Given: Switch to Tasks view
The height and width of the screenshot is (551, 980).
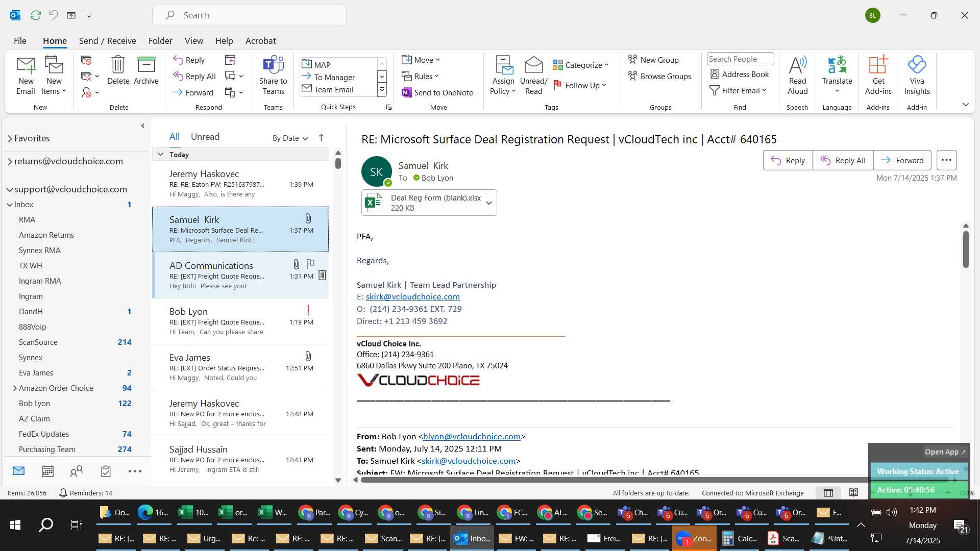Looking at the screenshot, I should [106, 471].
